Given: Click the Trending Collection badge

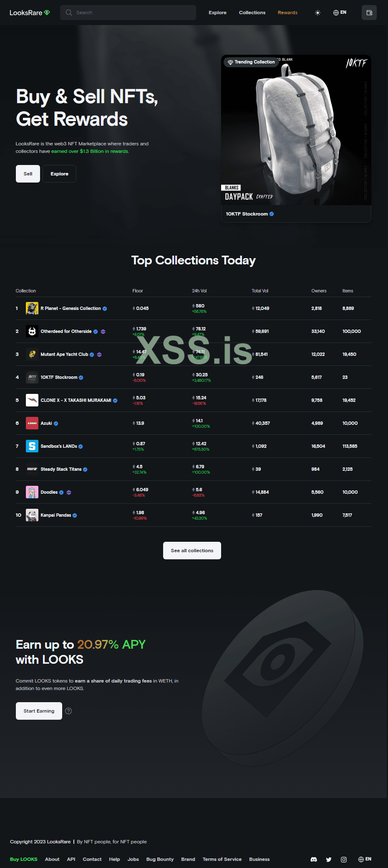Looking at the screenshot, I should 251,62.
